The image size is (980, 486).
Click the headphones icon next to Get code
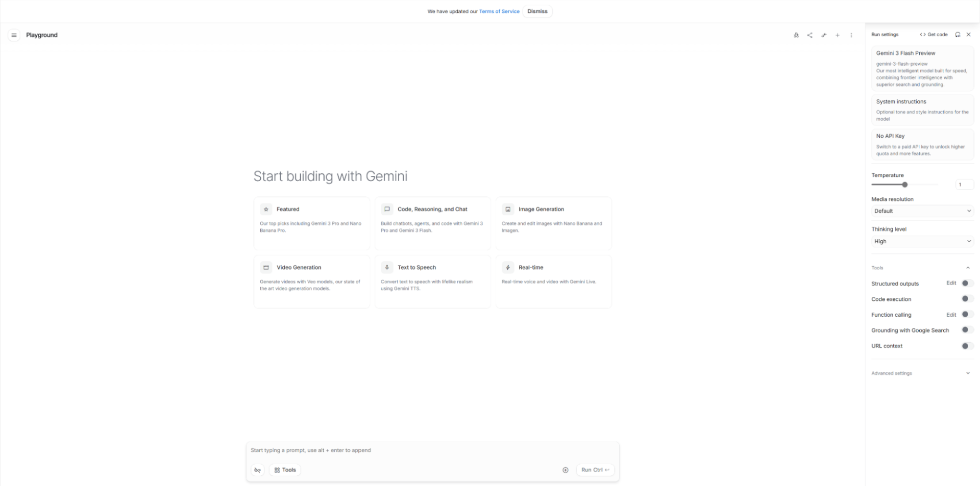coord(958,34)
